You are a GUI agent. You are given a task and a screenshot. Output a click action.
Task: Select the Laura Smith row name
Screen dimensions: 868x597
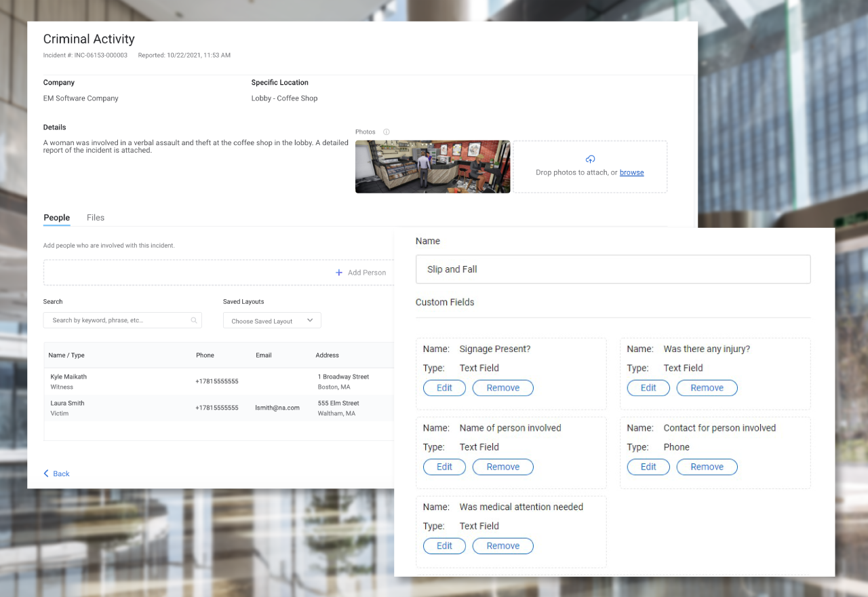[67, 403]
